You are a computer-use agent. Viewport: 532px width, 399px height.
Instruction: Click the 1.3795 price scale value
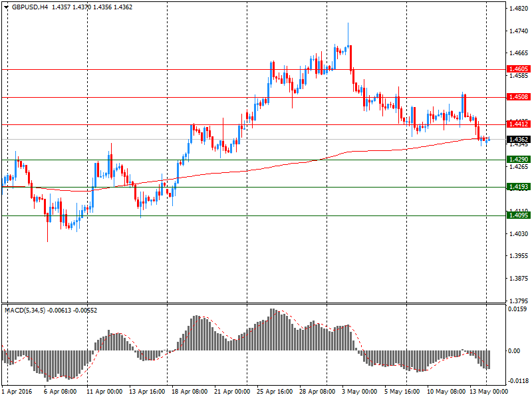[519, 301]
